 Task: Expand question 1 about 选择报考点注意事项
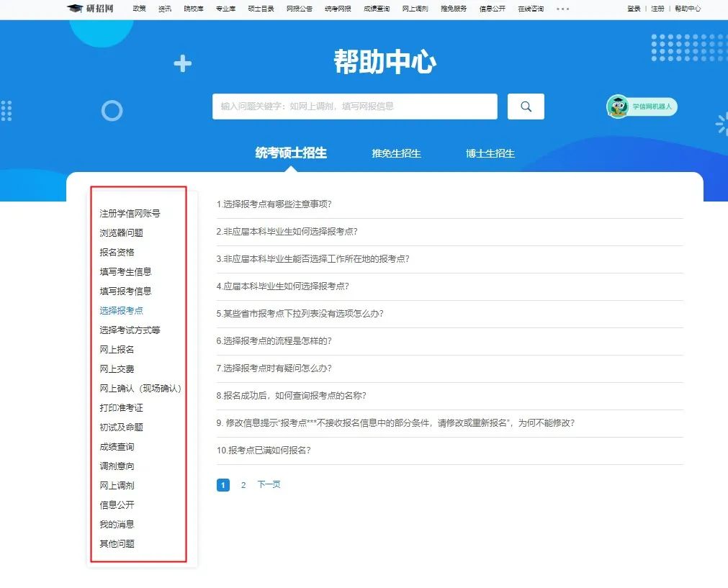274,204
